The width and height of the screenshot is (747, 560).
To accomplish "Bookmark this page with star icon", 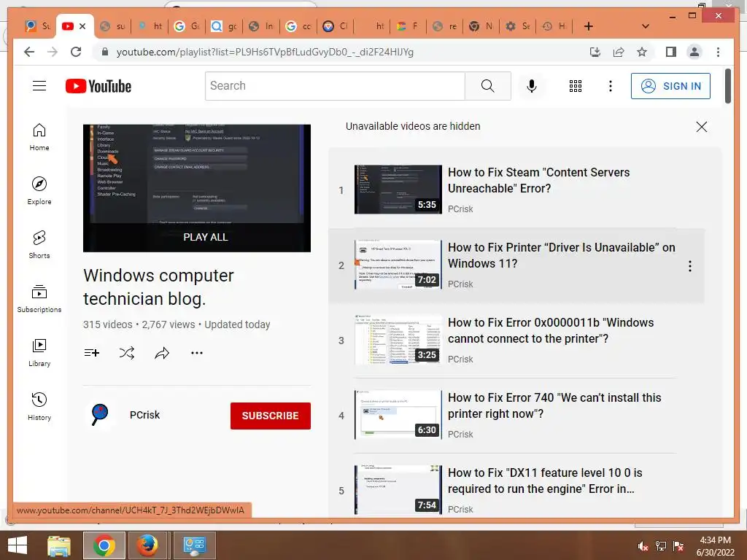I will coord(642,52).
